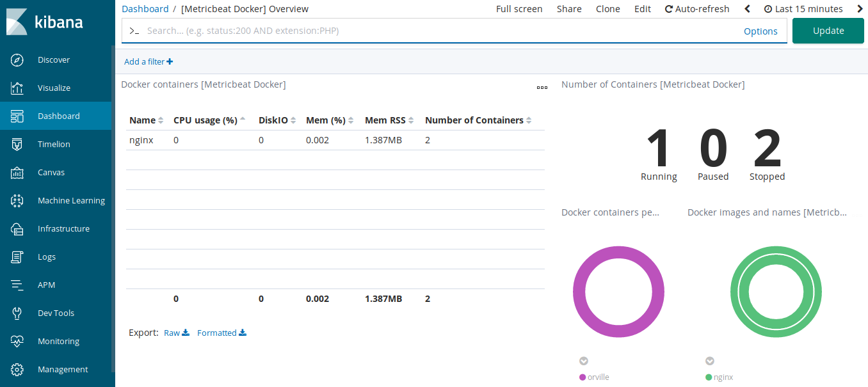Open the Last 15 minutes time picker
868x387 pixels.
(803, 8)
